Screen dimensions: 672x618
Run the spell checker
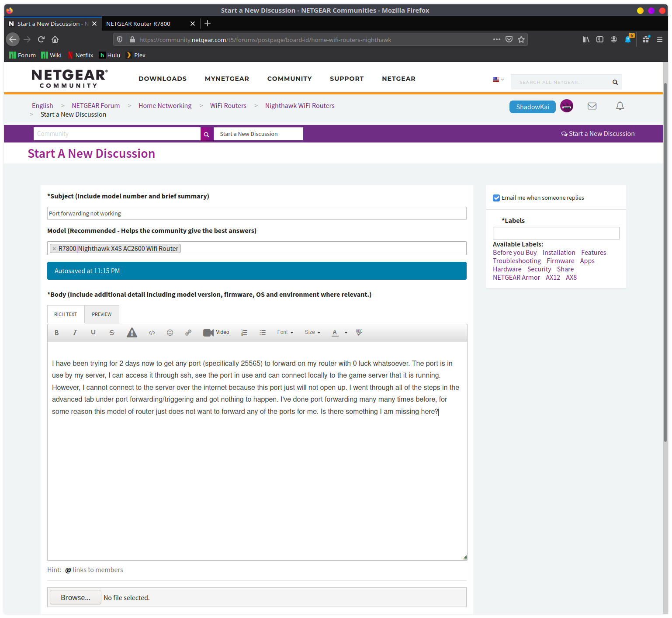click(x=359, y=333)
